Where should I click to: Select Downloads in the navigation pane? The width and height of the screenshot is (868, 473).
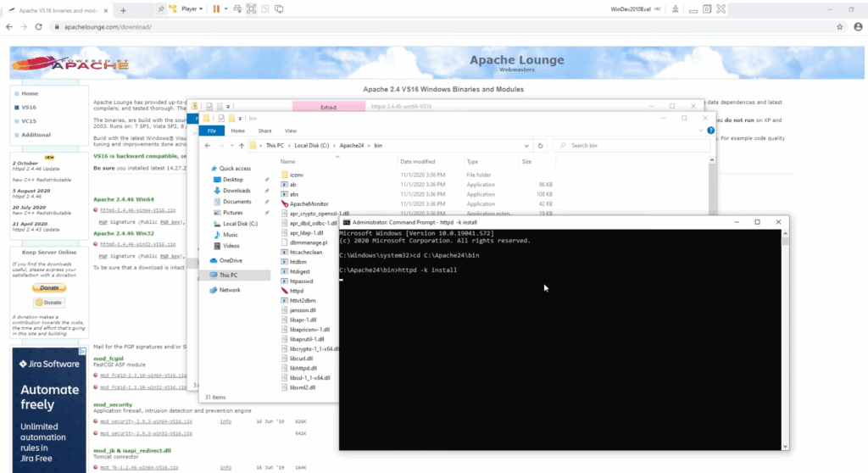pos(236,191)
